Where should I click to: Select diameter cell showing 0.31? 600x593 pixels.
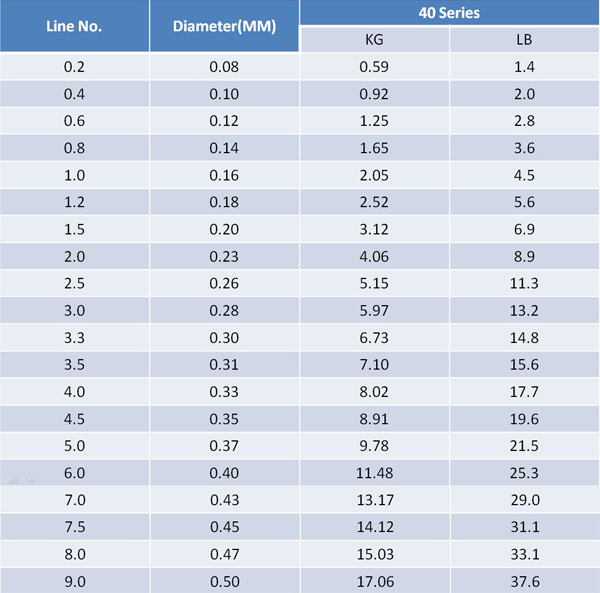224,364
